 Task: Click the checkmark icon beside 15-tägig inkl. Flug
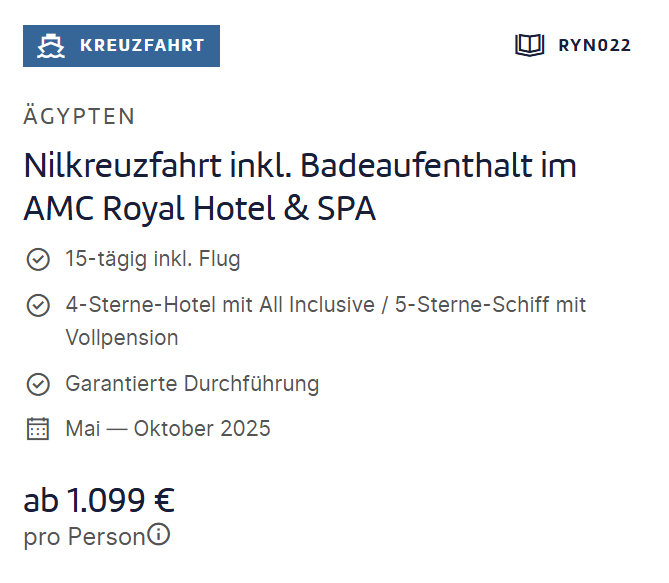(38, 259)
